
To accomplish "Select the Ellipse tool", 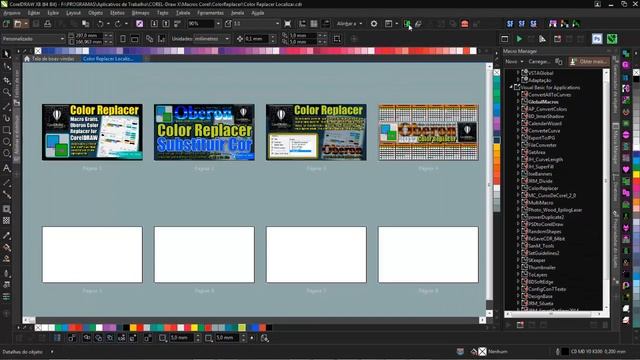I will click(7, 142).
